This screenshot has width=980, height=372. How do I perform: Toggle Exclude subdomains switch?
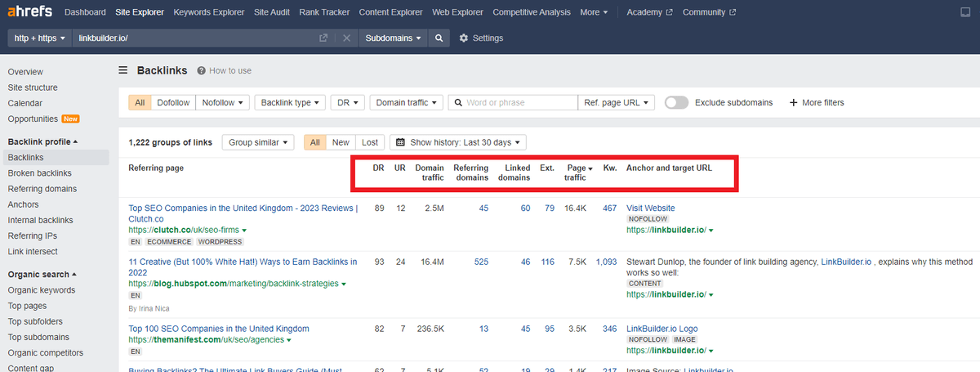pyautogui.click(x=676, y=103)
